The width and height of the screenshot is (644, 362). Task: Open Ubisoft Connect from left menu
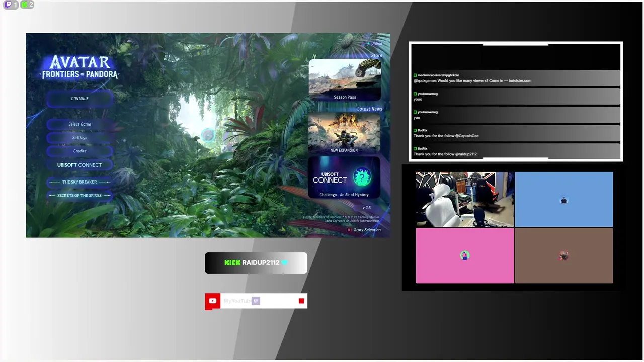point(79,165)
